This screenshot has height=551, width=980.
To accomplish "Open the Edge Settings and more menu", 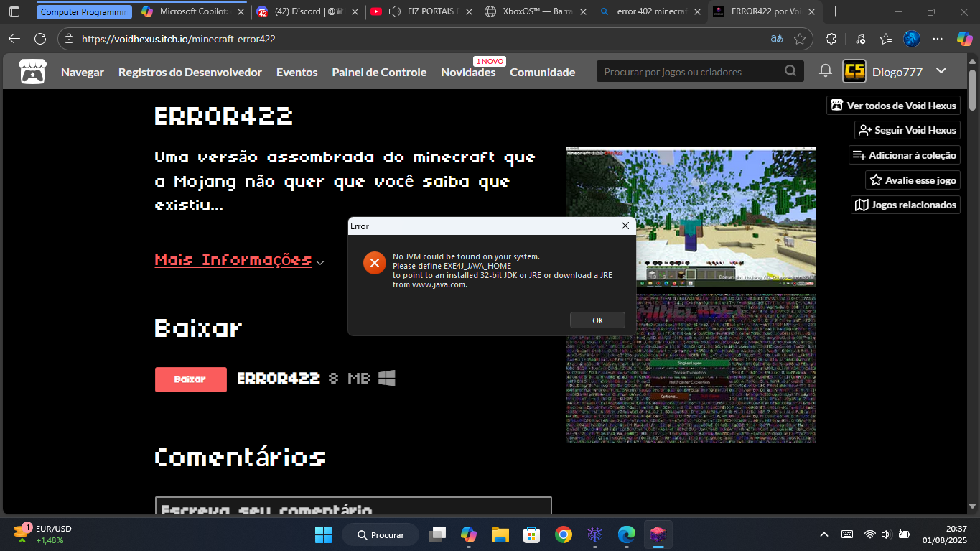I will pos(938,39).
